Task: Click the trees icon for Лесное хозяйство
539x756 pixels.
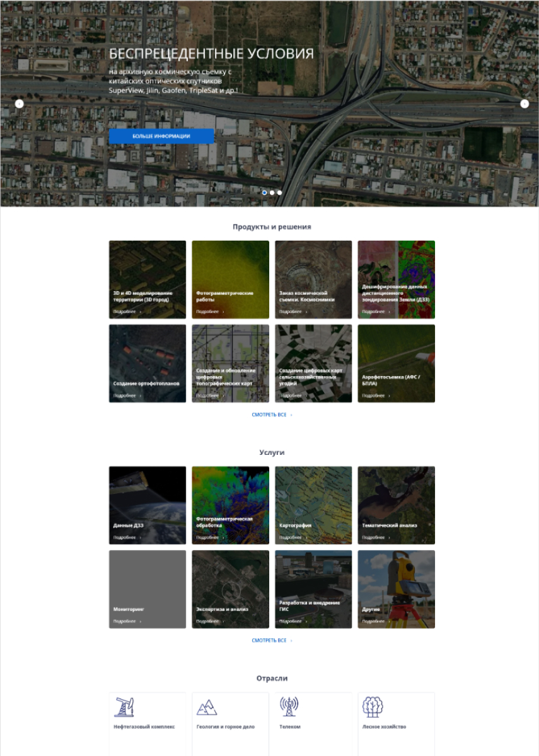Action: pos(373,707)
